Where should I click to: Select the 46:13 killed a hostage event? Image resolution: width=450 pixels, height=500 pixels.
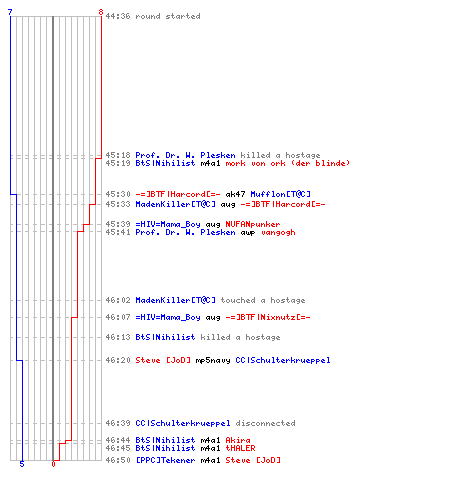(x=193, y=337)
